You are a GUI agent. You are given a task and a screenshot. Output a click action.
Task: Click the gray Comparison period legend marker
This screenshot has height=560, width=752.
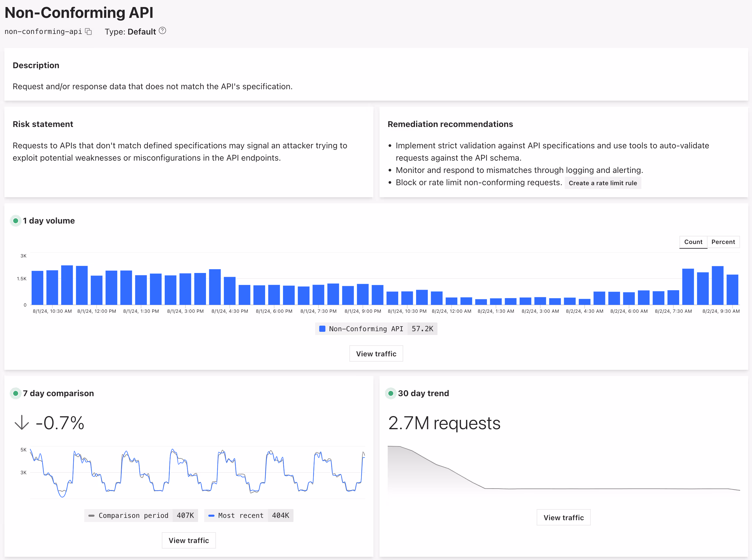(x=91, y=516)
